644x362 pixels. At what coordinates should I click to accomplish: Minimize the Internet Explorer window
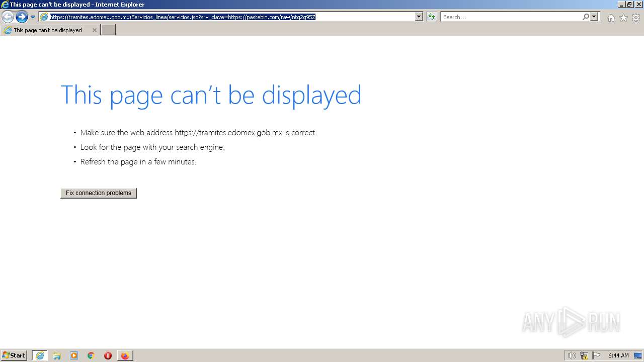(x=621, y=4)
